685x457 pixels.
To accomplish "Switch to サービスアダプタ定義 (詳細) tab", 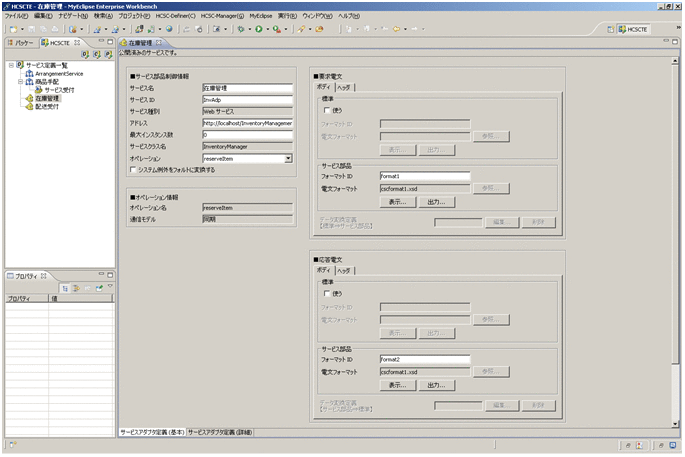I will (x=220, y=432).
